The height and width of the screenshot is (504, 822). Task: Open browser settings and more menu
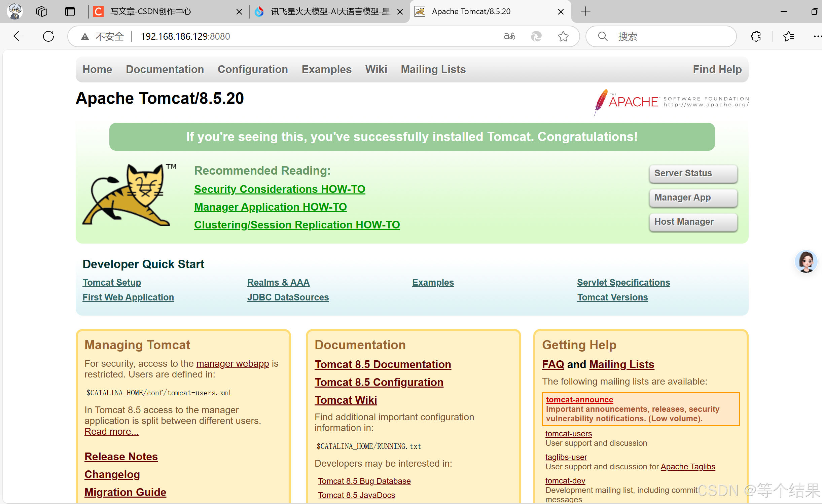click(817, 36)
